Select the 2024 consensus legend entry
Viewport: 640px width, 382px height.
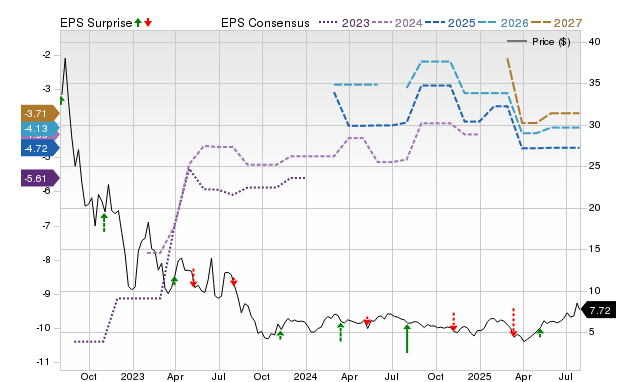397,22
